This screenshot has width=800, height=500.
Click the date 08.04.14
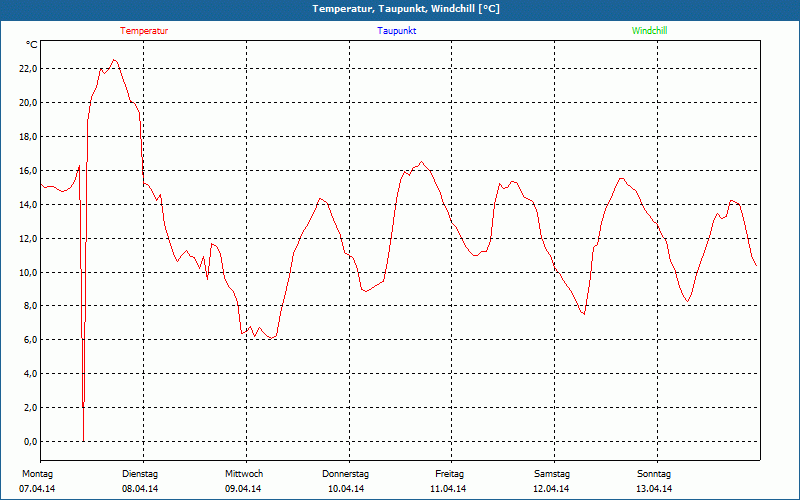140,489
